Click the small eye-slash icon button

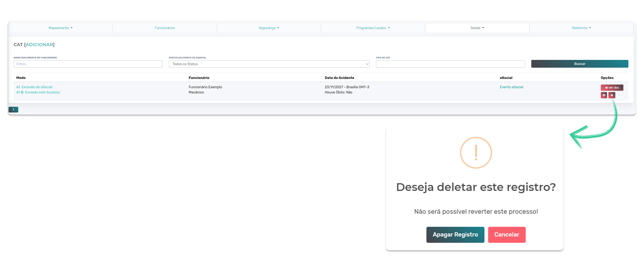tap(604, 95)
